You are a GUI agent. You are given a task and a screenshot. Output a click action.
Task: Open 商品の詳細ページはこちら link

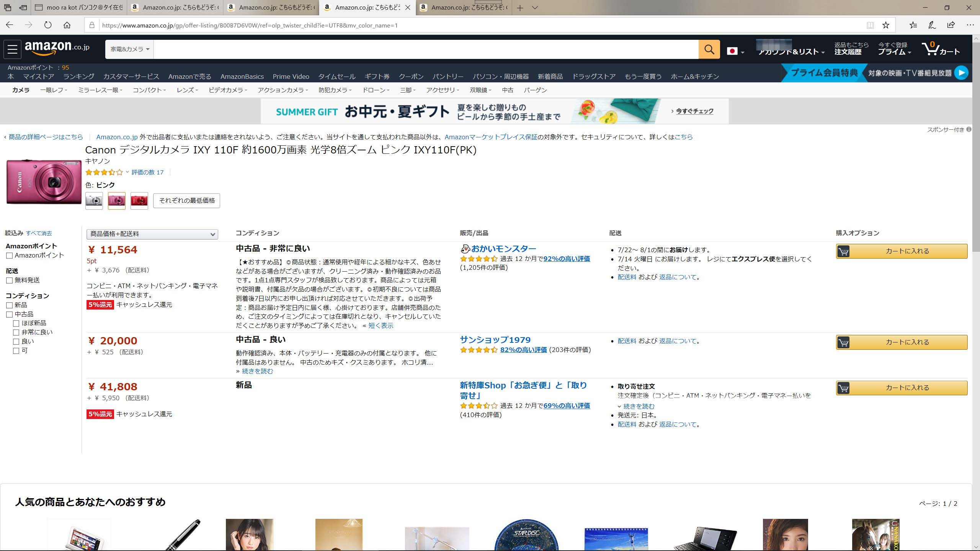[46, 137]
